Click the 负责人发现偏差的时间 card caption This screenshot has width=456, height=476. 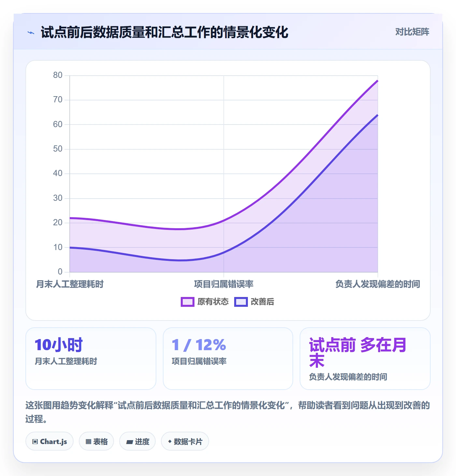[x=348, y=377]
